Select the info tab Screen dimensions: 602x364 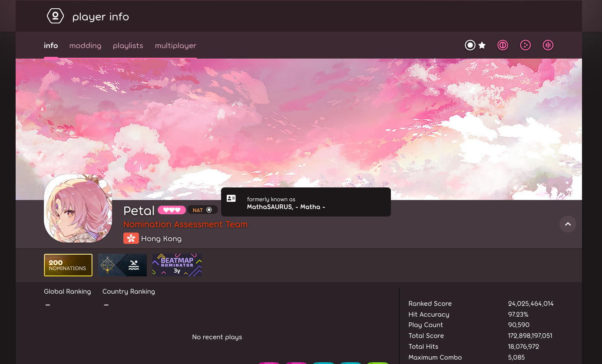(51, 46)
